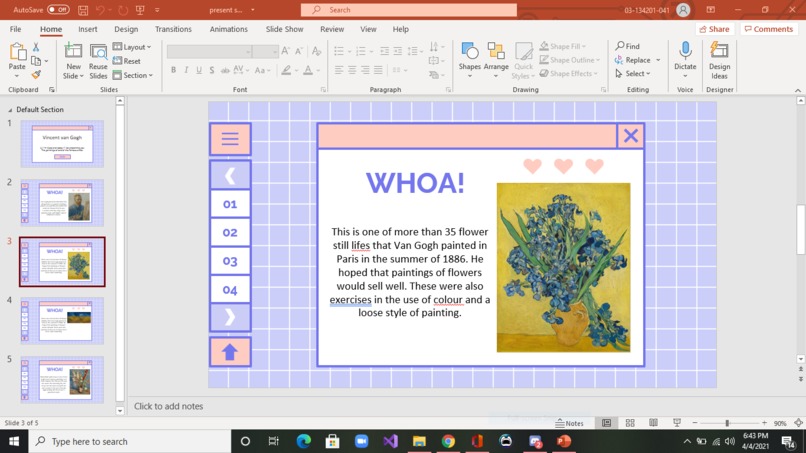The image size is (806, 453).
Task: Fit the slide to the current window
Action: [x=798, y=423]
